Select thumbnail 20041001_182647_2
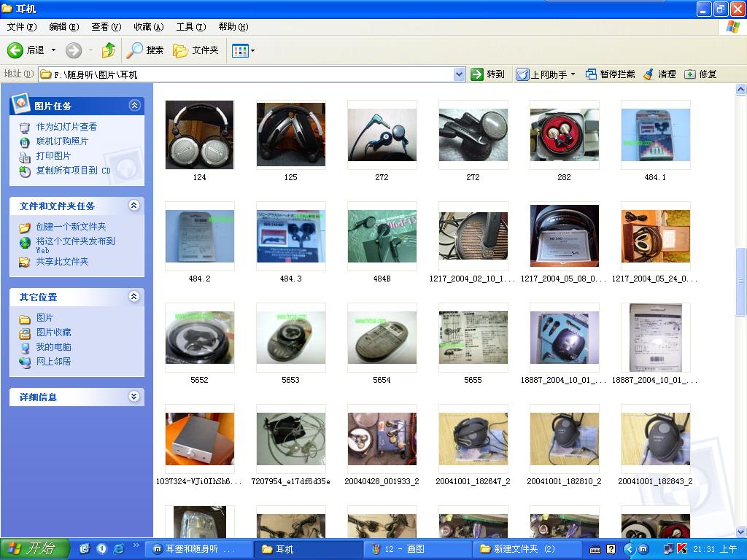The width and height of the screenshot is (747, 560). pyautogui.click(x=473, y=439)
